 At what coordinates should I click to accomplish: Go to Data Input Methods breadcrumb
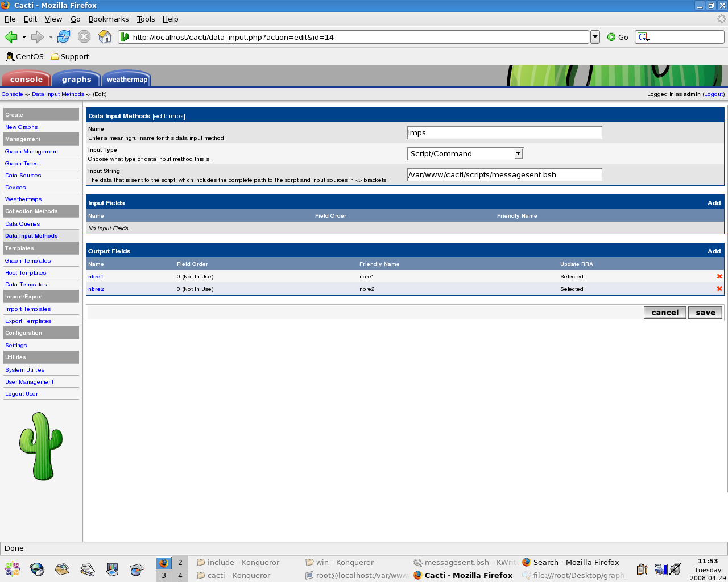coord(58,94)
